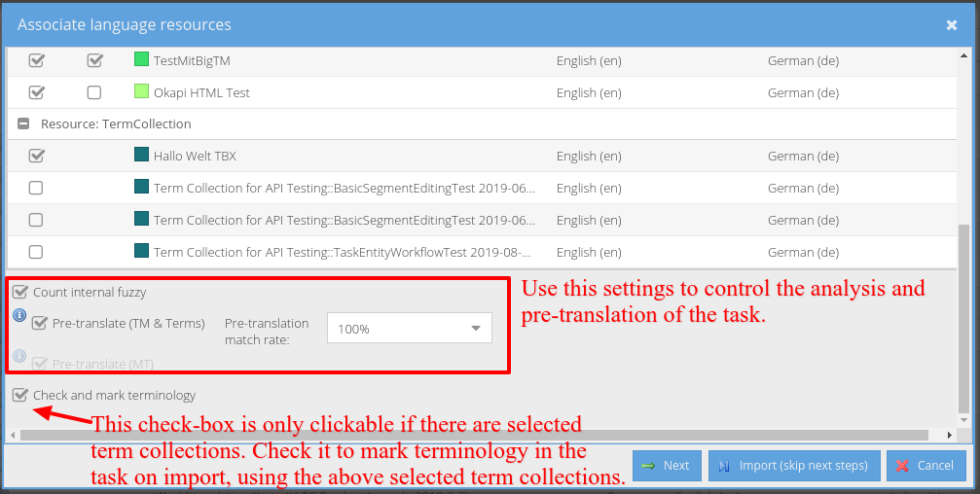Uncheck Check and mark terminology

point(20,396)
